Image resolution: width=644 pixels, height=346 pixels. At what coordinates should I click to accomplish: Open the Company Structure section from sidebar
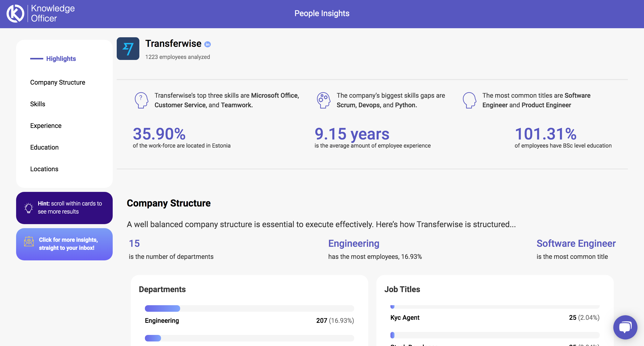[58, 82]
